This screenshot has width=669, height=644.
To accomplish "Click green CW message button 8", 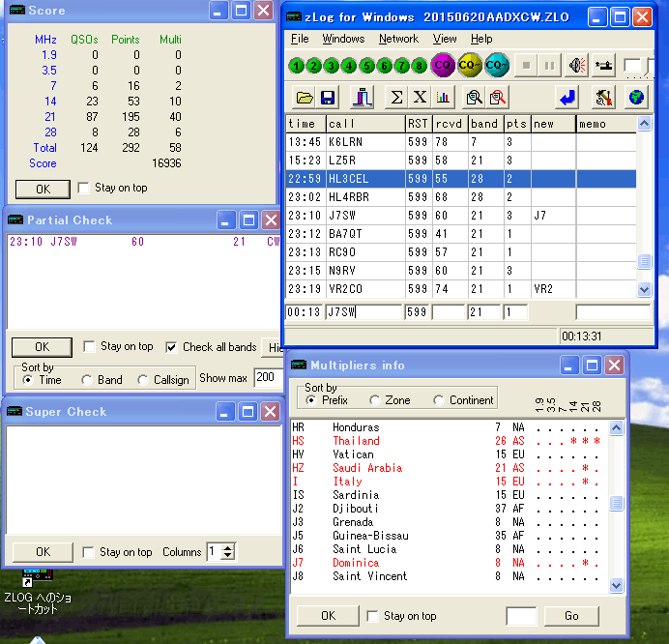I will (x=420, y=66).
